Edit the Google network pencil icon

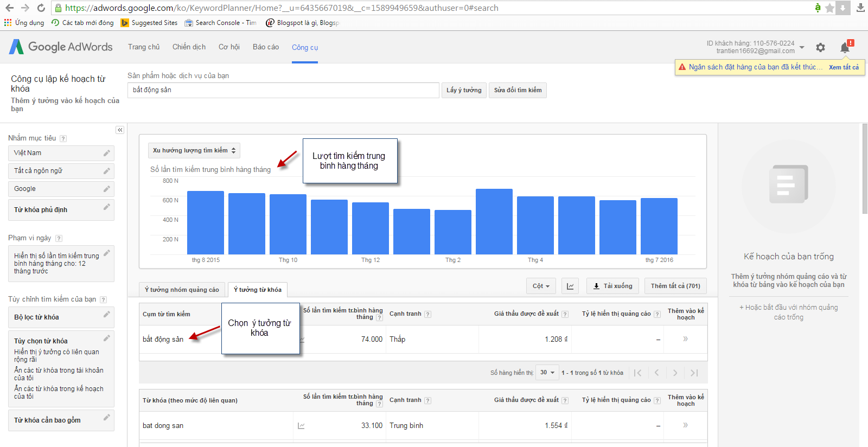click(x=107, y=189)
